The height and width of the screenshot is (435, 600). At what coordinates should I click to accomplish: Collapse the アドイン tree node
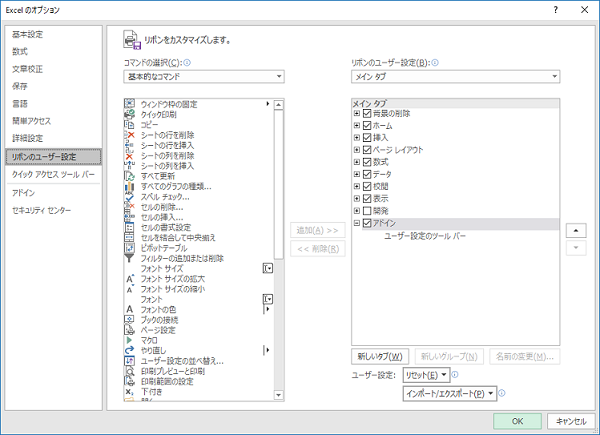tap(357, 223)
